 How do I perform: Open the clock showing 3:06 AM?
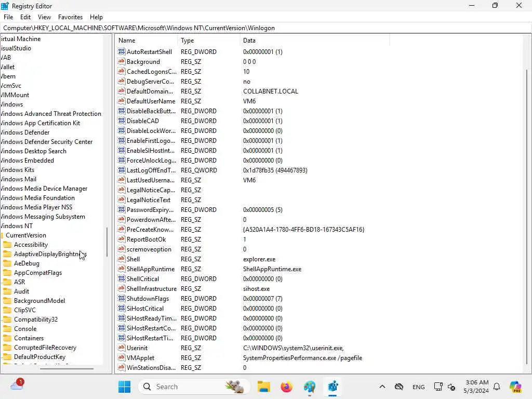(x=476, y=387)
